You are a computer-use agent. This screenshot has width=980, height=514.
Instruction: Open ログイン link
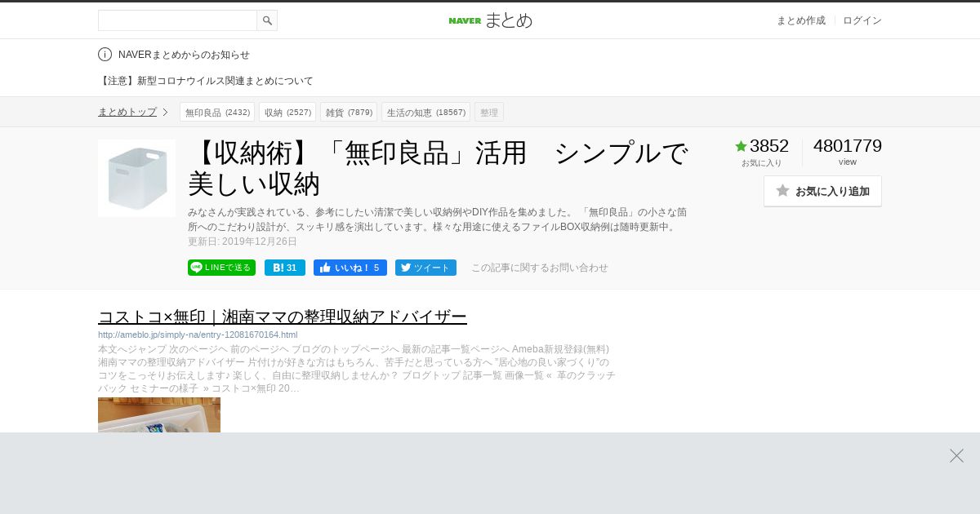[x=862, y=20]
